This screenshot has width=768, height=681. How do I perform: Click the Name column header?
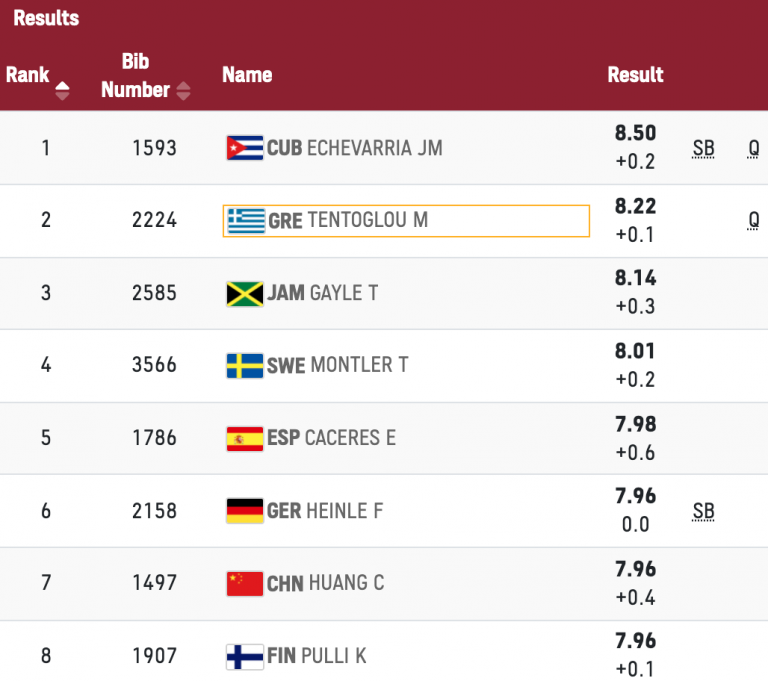click(x=247, y=75)
